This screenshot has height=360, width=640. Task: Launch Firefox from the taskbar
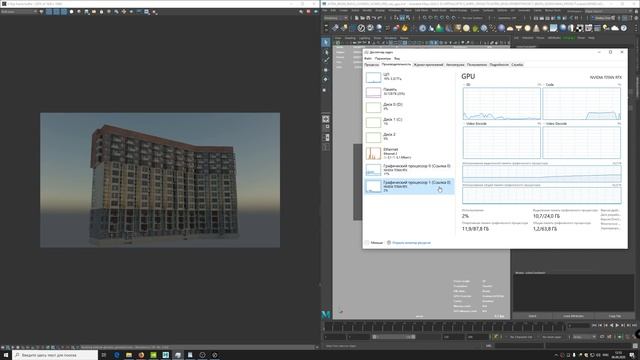pos(141,355)
